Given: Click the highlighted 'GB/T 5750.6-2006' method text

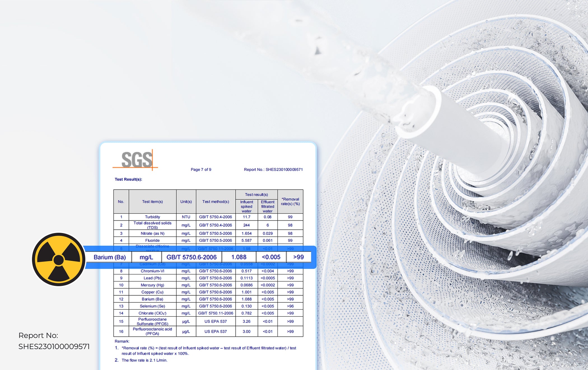Looking at the screenshot, I should 192,257.
